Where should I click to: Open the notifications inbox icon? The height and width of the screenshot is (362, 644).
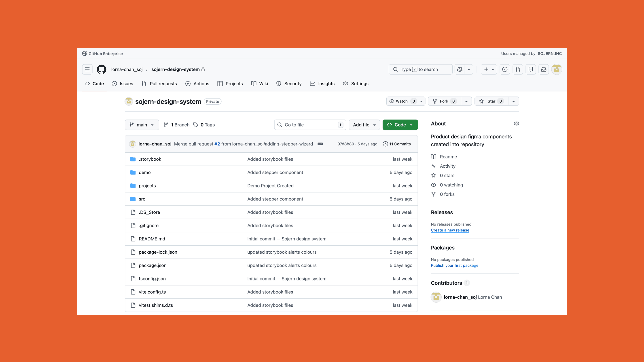pos(544,69)
